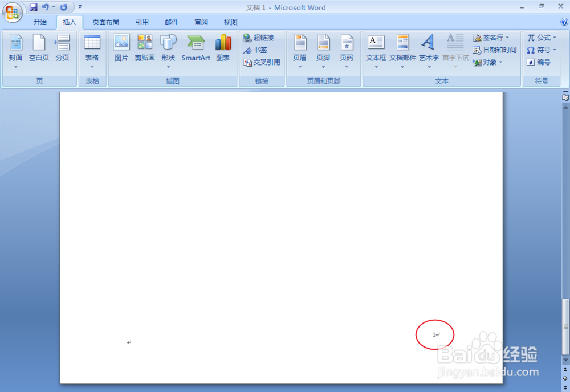Open Select Browse Object button
Viewport: 570px width, 392px height.
pos(565,378)
